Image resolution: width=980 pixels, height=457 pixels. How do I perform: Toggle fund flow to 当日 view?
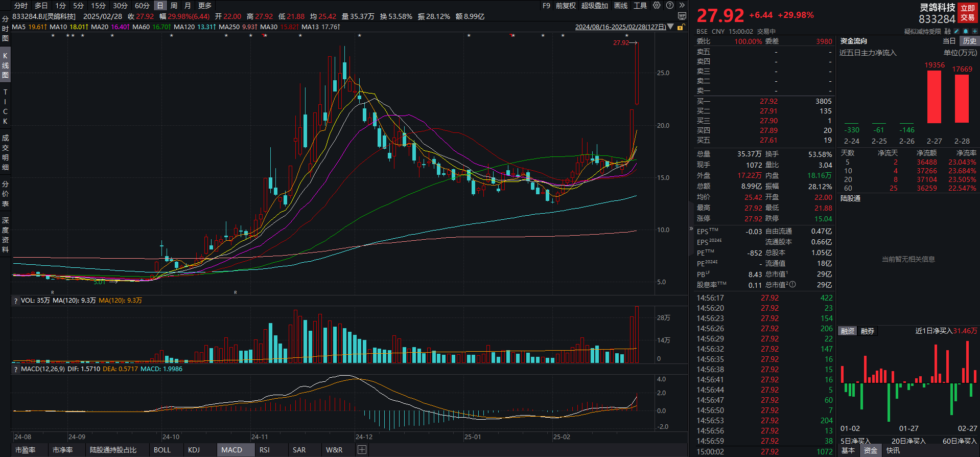[x=949, y=41]
